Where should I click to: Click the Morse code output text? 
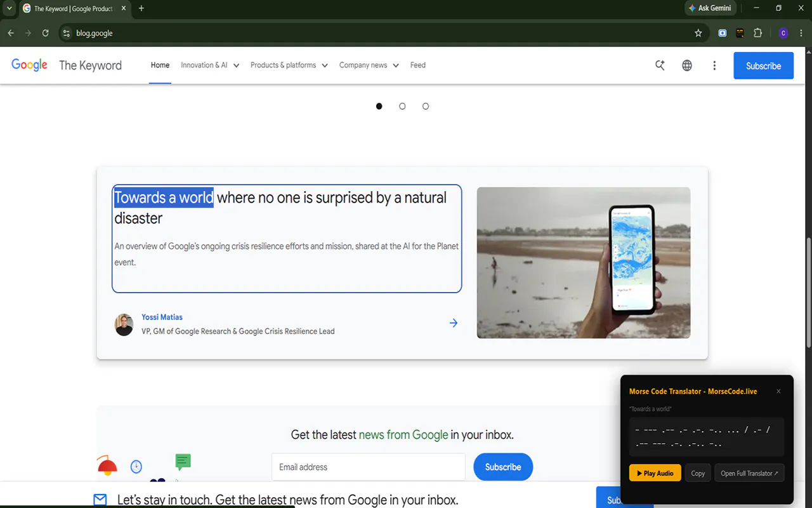(x=706, y=437)
